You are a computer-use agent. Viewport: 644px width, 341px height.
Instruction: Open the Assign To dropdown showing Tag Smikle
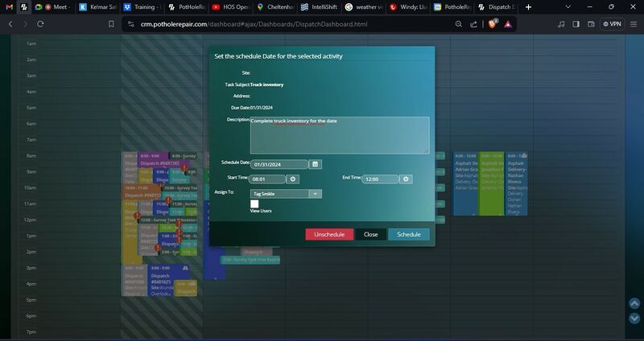286,194
